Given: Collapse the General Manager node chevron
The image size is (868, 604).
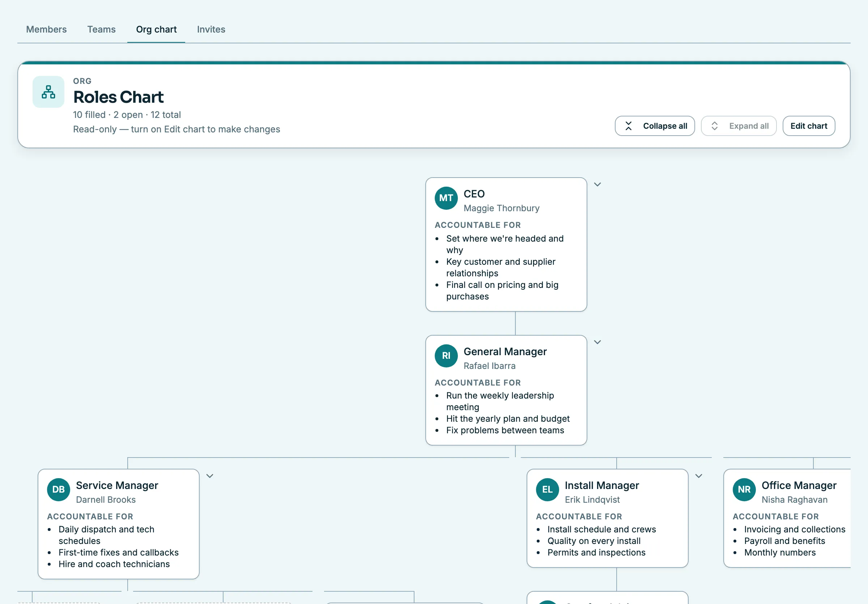Looking at the screenshot, I should (x=597, y=342).
